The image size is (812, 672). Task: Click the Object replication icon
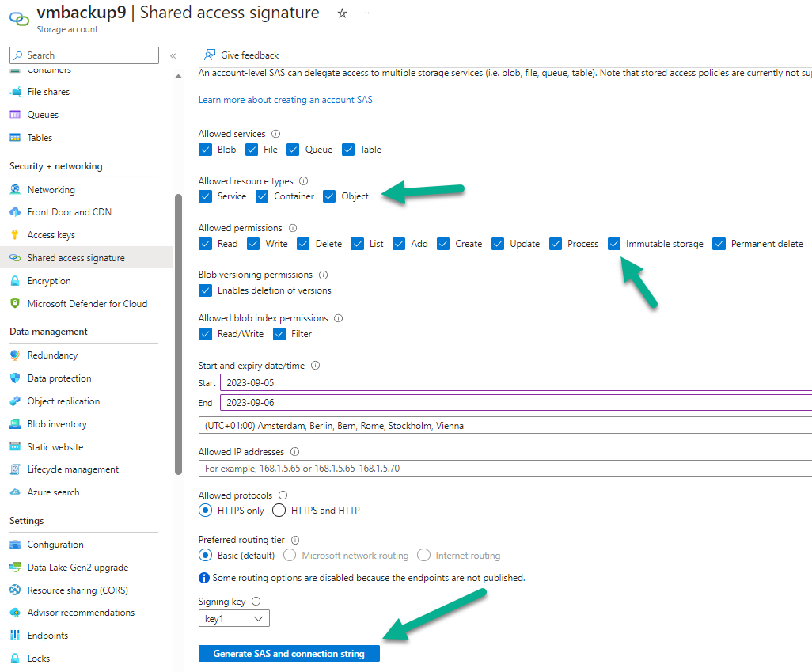[15, 401]
